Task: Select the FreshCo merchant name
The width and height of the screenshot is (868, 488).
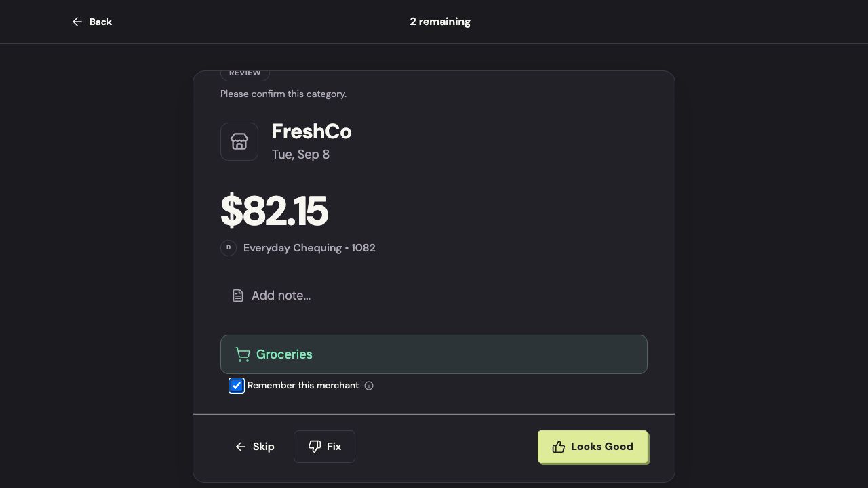Action: coord(312,131)
